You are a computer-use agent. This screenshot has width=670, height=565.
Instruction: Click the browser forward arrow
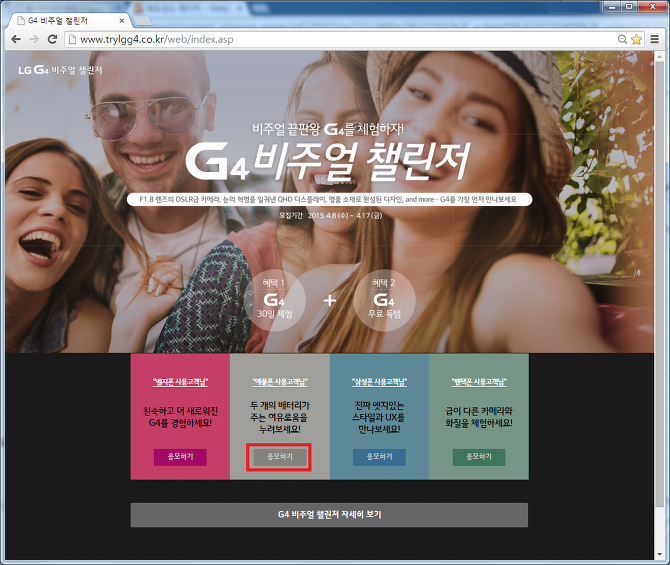click(34, 39)
